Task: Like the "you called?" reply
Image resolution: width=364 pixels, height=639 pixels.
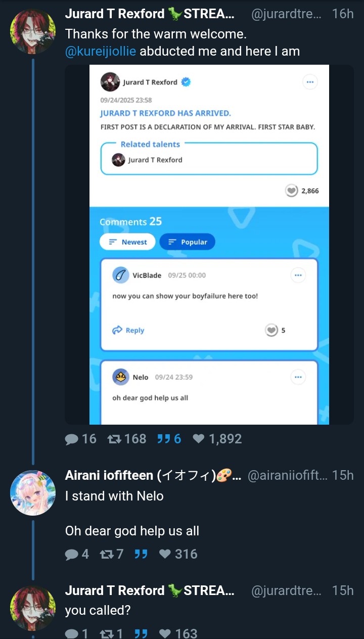Action: point(178,633)
